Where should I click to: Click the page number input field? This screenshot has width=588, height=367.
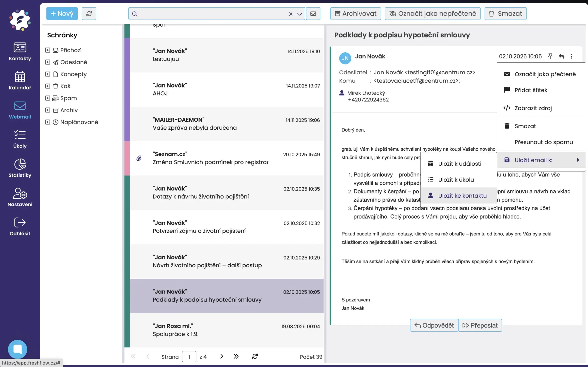click(x=189, y=357)
